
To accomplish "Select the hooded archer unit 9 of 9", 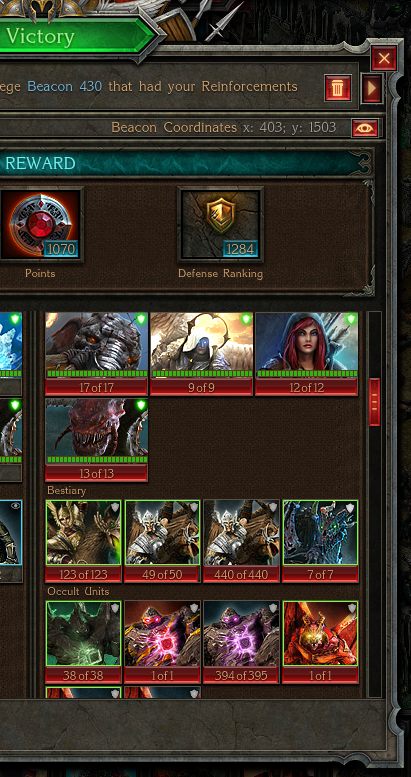I will click(x=201, y=354).
